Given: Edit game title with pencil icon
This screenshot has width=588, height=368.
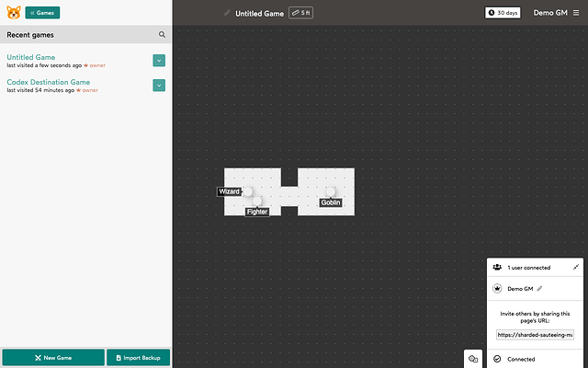Looking at the screenshot, I should pyautogui.click(x=228, y=13).
